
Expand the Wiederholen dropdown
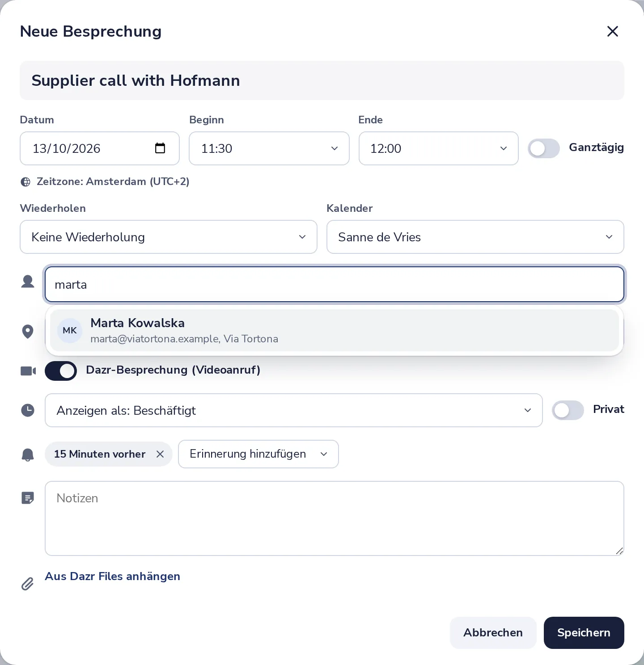coord(169,237)
